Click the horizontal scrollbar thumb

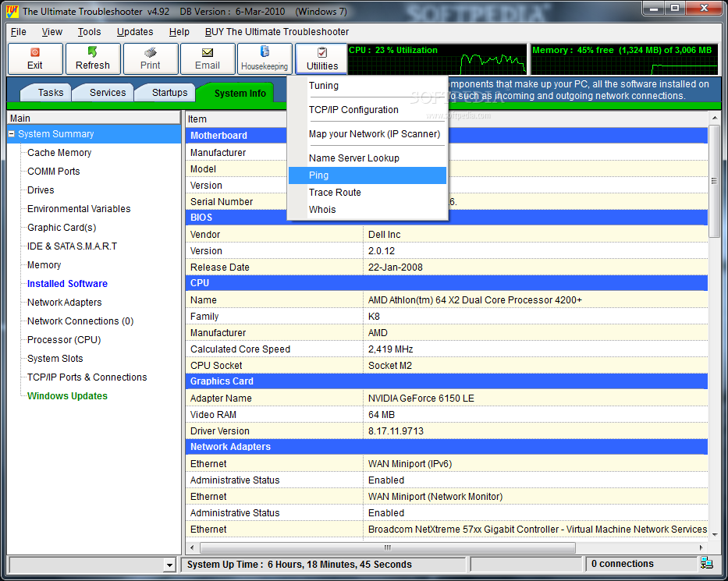coord(388,547)
